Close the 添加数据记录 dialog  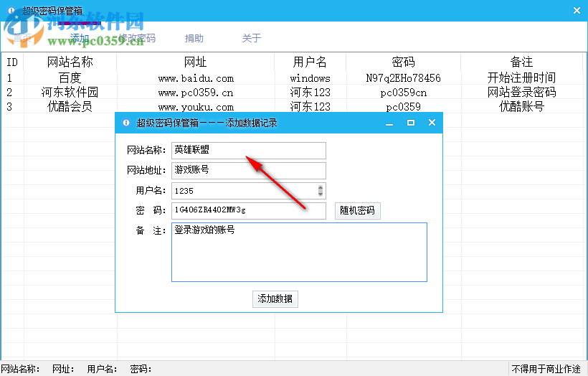[x=432, y=123]
